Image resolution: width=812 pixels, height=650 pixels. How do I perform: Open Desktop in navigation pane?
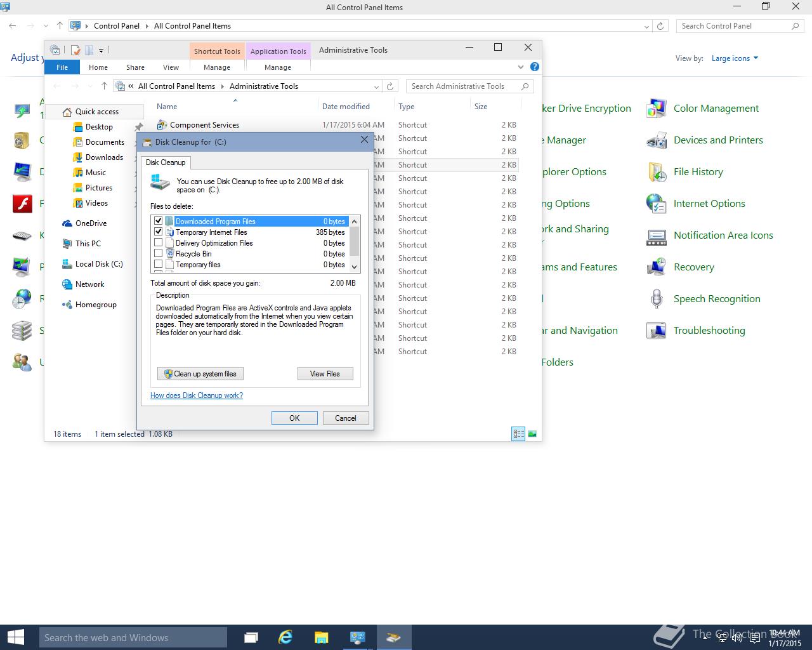[99, 127]
